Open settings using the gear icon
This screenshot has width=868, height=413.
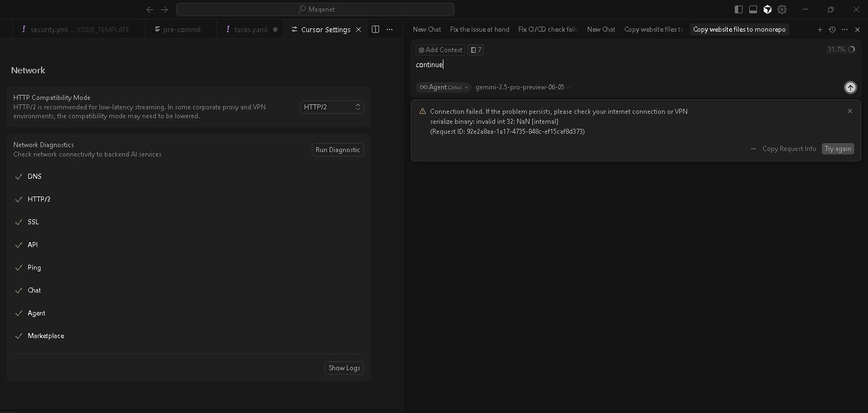[782, 9]
